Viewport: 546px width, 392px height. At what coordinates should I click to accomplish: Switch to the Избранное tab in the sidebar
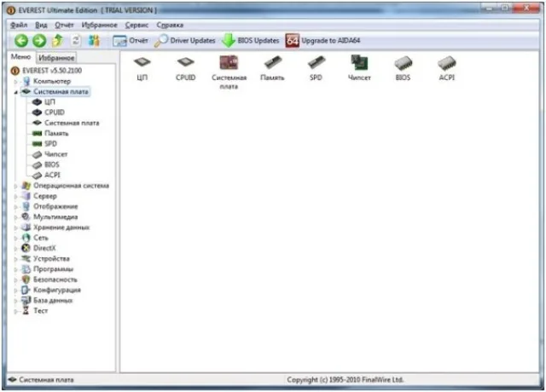click(56, 58)
